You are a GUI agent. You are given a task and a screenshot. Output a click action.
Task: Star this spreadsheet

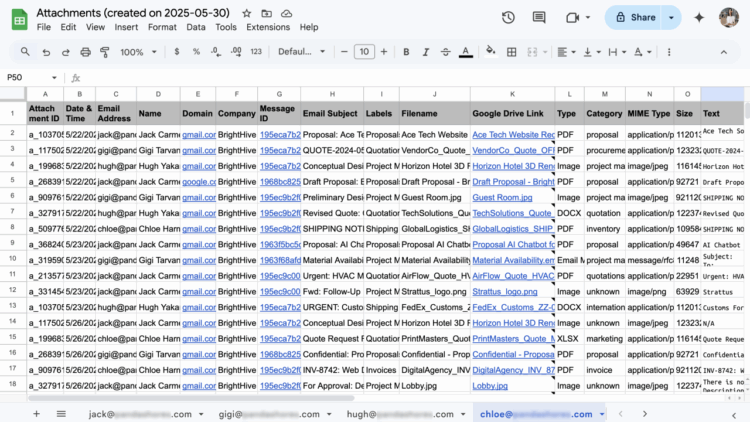[247, 13]
